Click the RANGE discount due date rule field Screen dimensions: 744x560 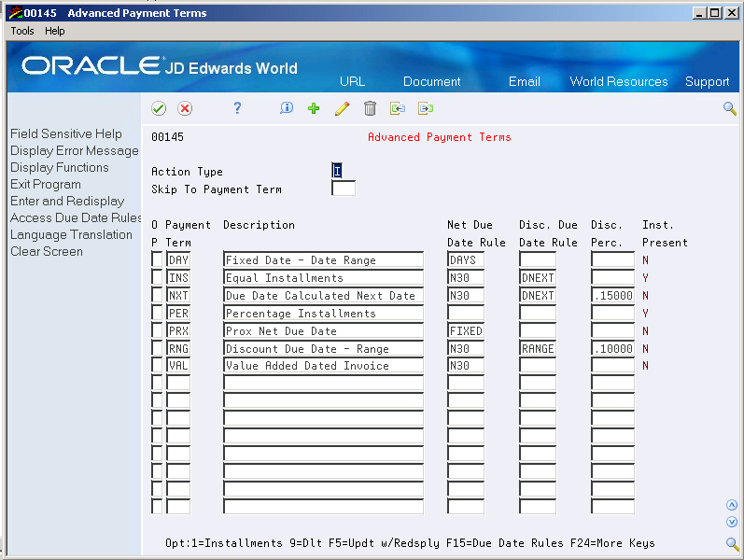pyautogui.click(x=537, y=348)
